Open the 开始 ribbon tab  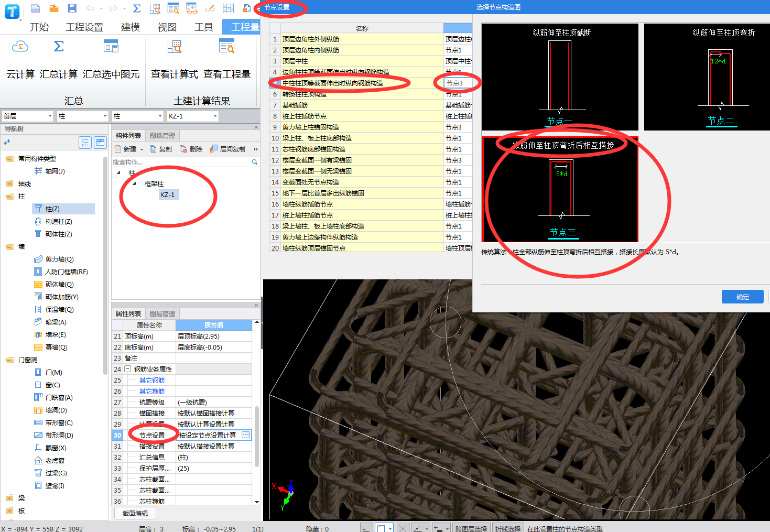39,27
